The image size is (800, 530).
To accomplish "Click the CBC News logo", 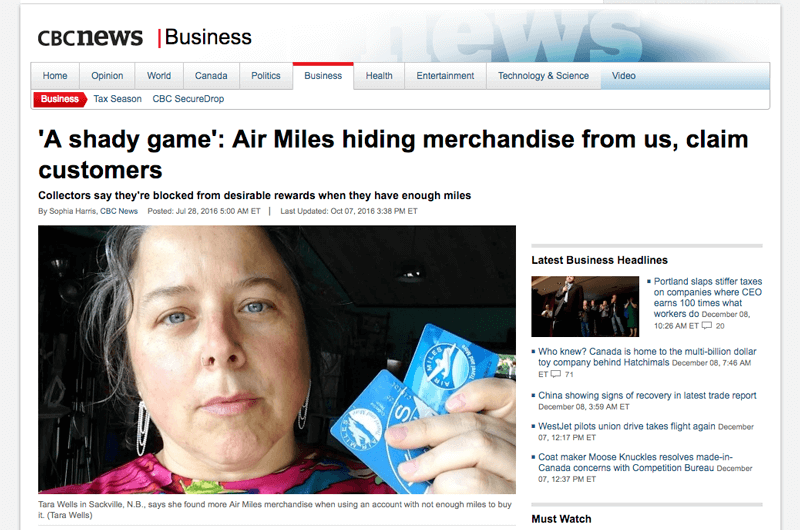I will tap(90, 37).
